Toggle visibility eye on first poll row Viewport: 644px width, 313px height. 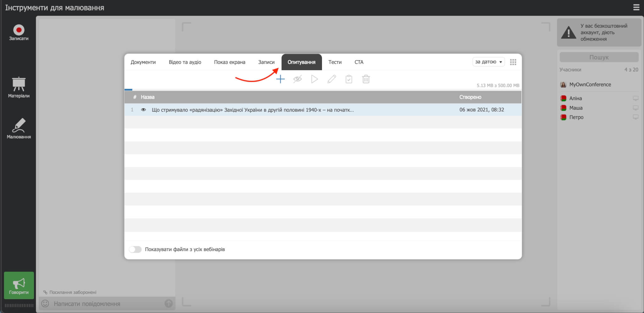[143, 110]
